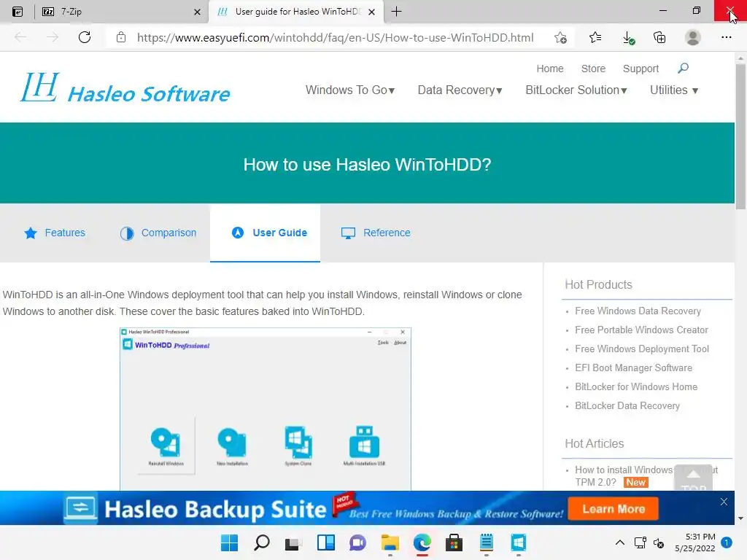Viewport: 747px width, 560px height.
Task: Close the Hasleo Backup Suite banner
Action: pyautogui.click(x=724, y=502)
